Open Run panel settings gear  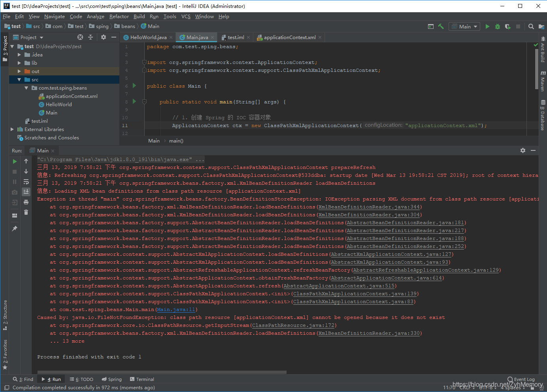(523, 150)
